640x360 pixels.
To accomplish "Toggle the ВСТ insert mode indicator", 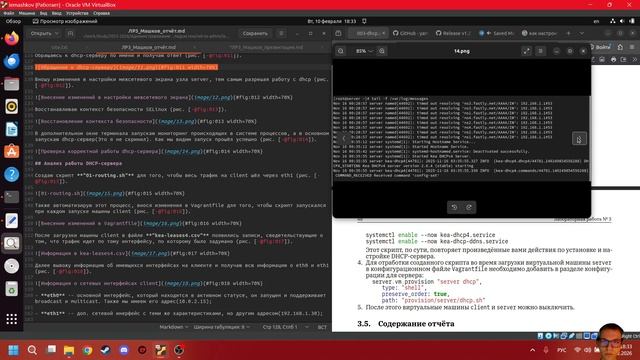I will coord(322,327).
